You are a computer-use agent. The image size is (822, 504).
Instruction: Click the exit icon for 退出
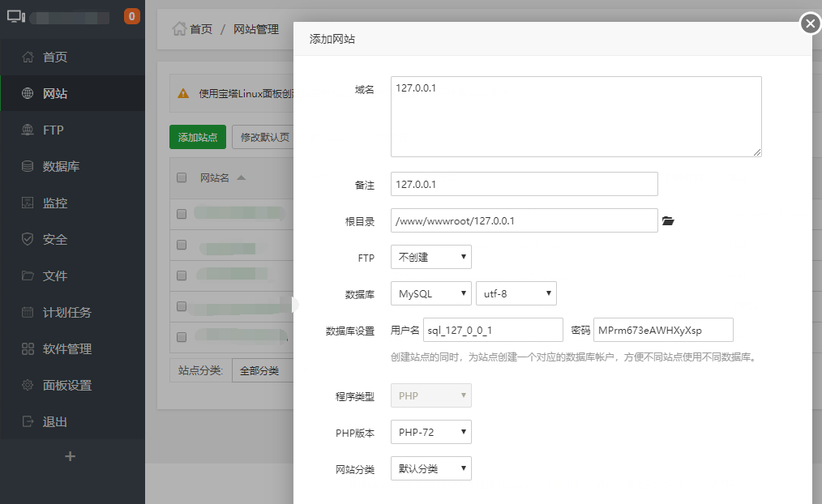[x=28, y=421]
